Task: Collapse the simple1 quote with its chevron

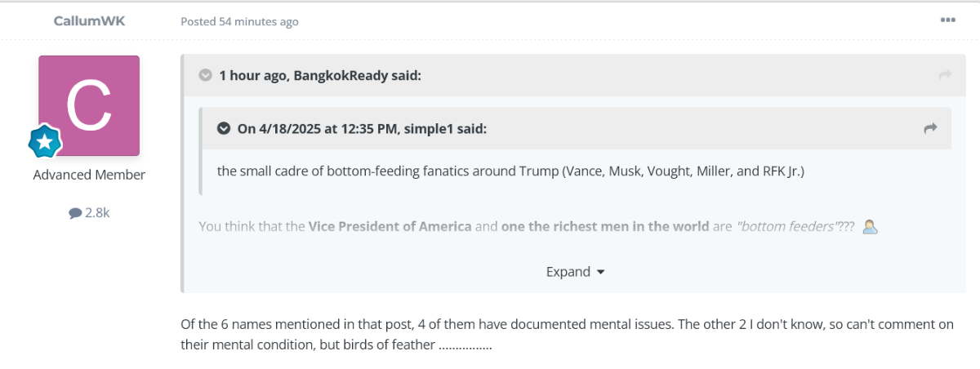Action: (224, 128)
